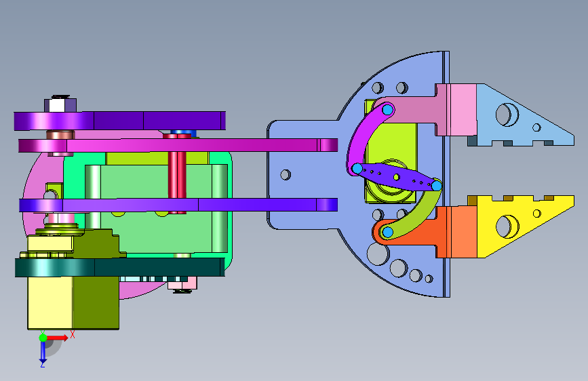Click the cyan pivot pin on pink bracket
The width and height of the screenshot is (588, 381).
[x=388, y=110]
